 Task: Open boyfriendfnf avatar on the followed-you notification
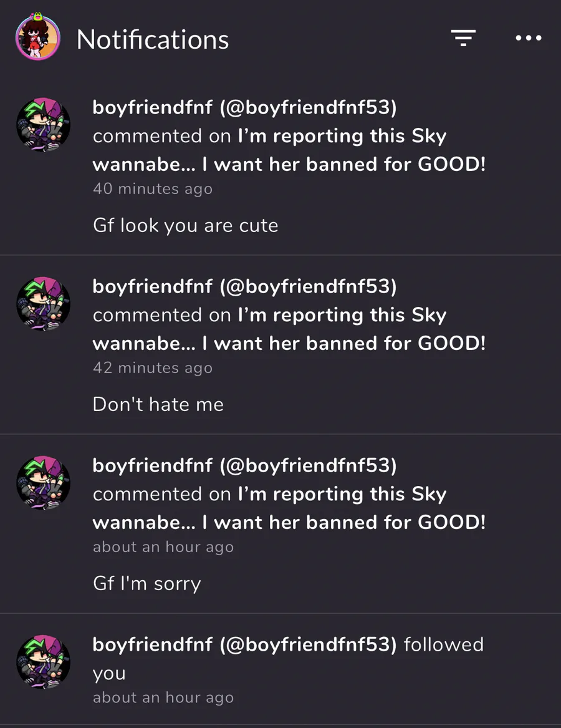43,662
